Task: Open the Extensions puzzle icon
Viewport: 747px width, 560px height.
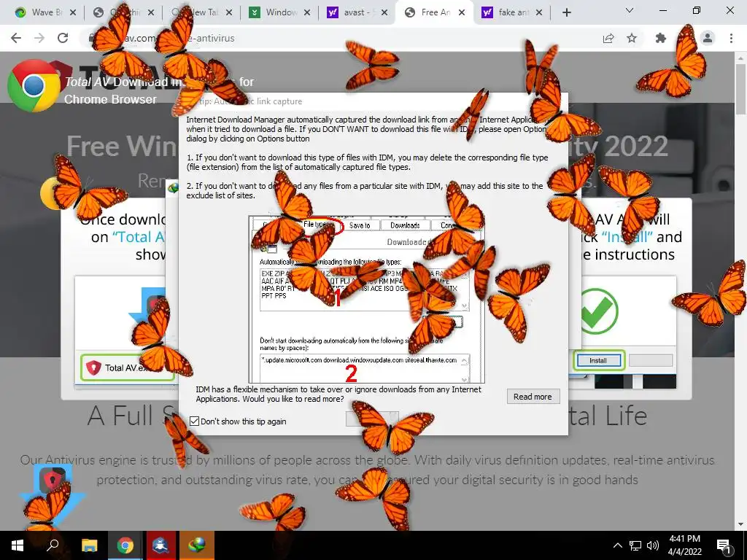Action: pyautogui.click(x=660, y=38)
